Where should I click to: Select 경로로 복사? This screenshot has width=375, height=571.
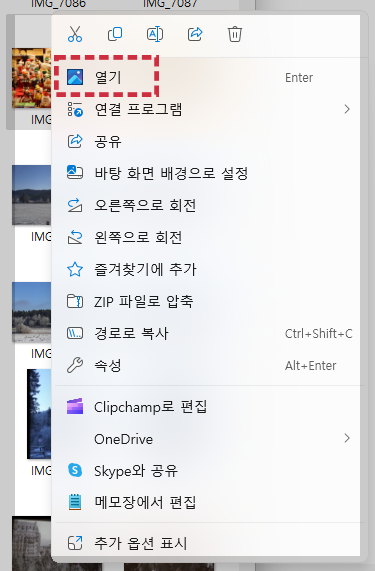click(x=208, y=333)
